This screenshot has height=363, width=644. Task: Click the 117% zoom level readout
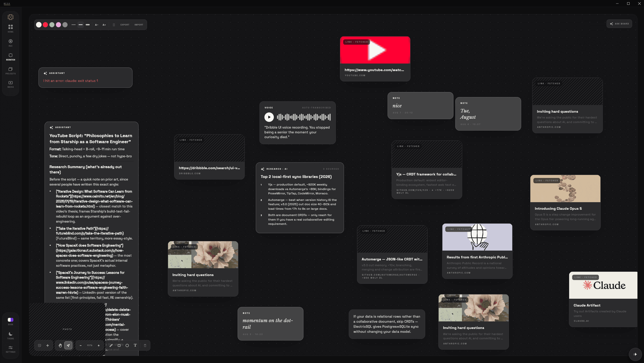90,345
